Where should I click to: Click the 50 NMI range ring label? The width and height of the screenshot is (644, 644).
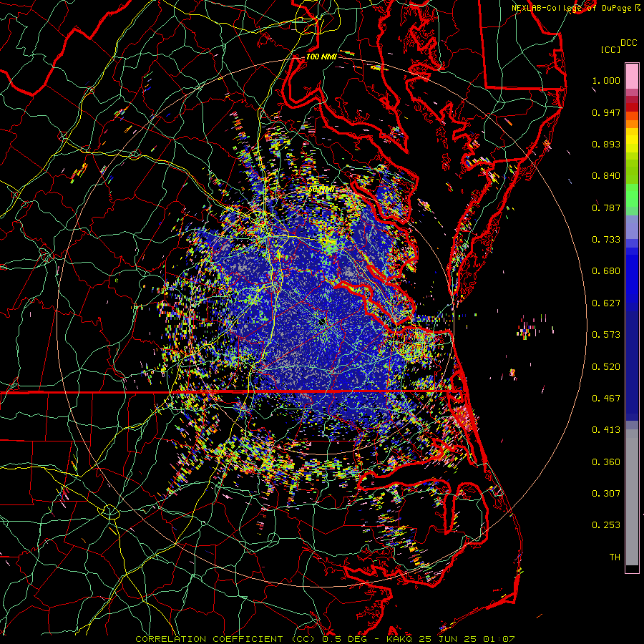point(321,190)
